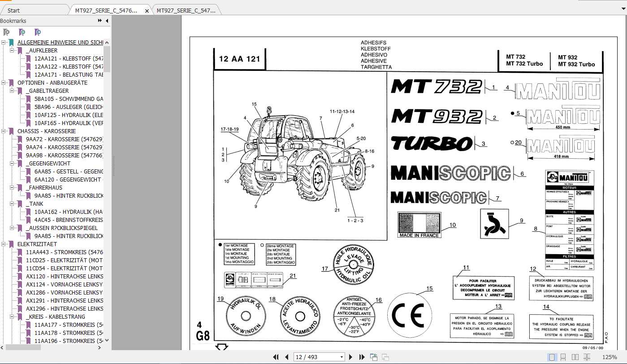Image resolution: width=627 pixels, height=364 pixels.
Task: Switch to two-page facing view
Action: point(575,357)
